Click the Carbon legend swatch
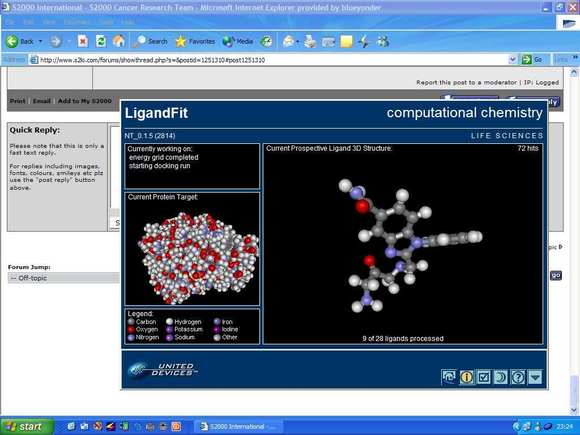Image resolution: width=580 pixels, height=435 pixels. (131, 322)
